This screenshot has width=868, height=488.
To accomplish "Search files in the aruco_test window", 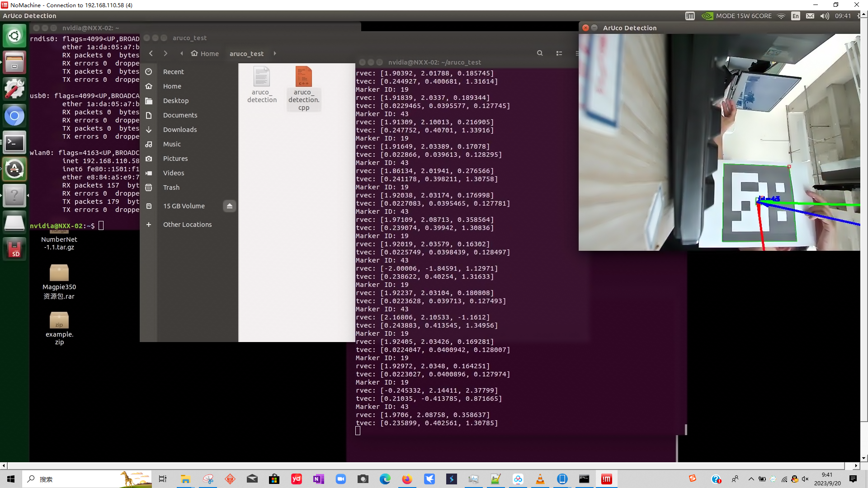I will pyautogui.click(x=540, y=53).
